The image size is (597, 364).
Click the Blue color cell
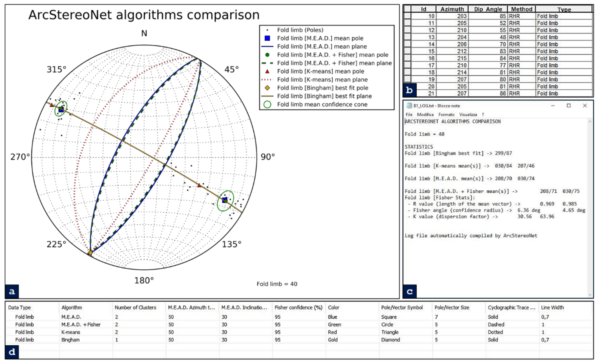click(332, 317)
